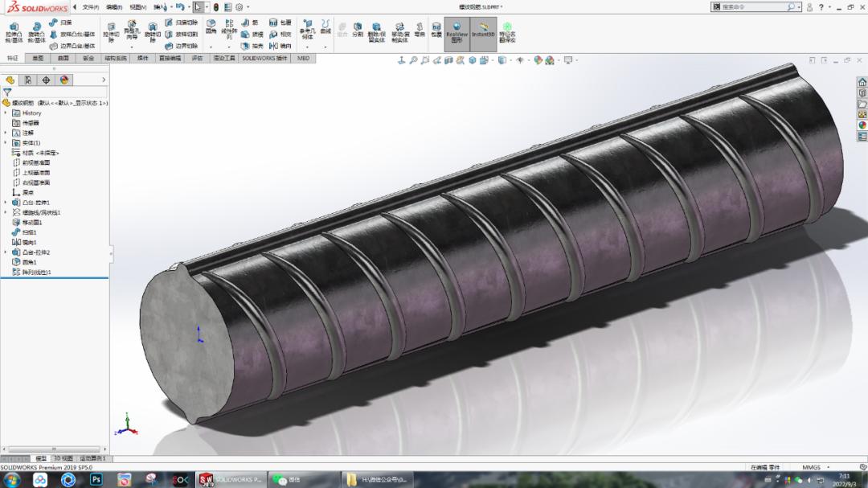Select the 圆角 (Fillet) tool
The height and width of the screenshot is (488, 868).
pos(210,24)
